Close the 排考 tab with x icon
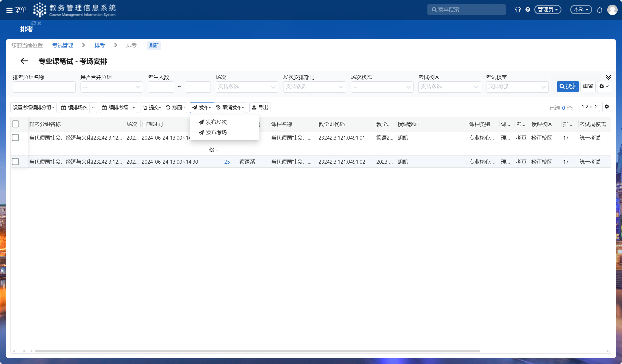Screen dimensions: 622x364 coord(39,23)
